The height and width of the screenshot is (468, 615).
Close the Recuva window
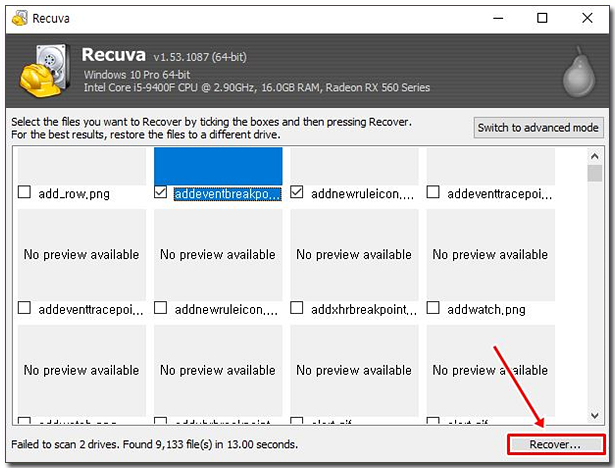(587, 18)
